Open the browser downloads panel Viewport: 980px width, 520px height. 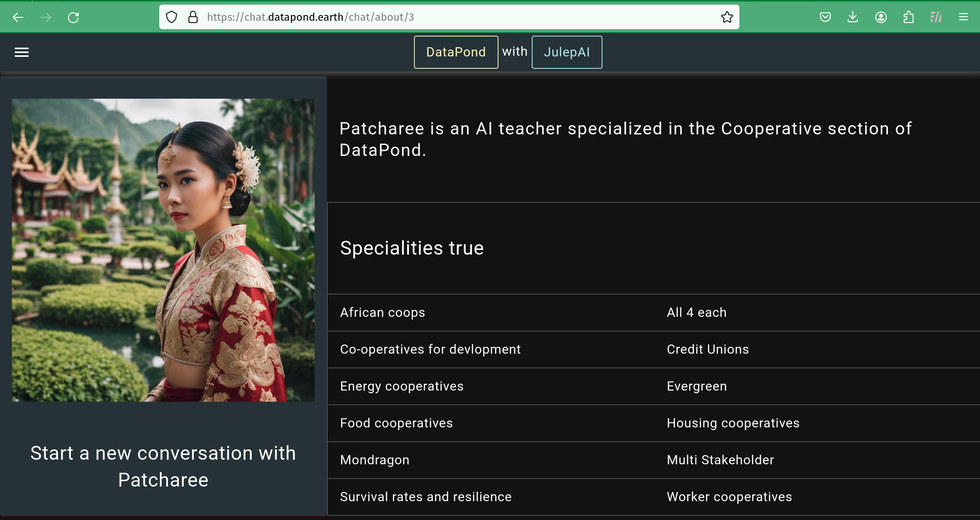[x=853, y=17]
